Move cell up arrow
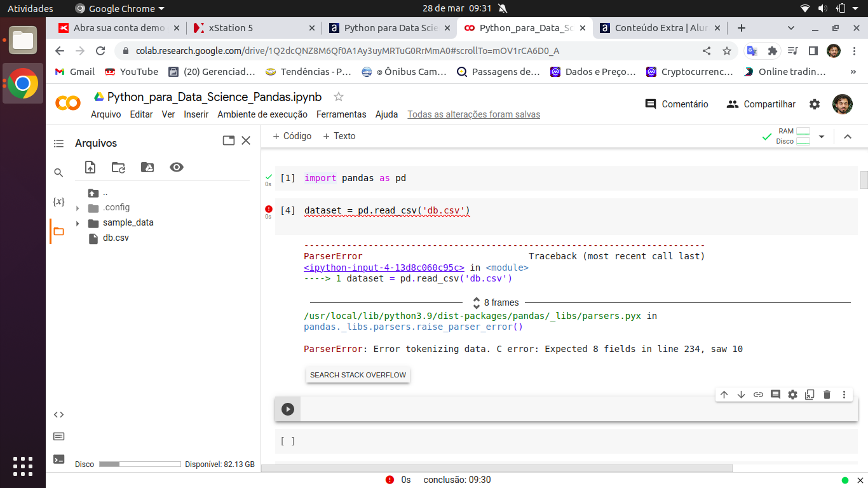This screenshot has width=868, height=488. (x=724, y=395)
